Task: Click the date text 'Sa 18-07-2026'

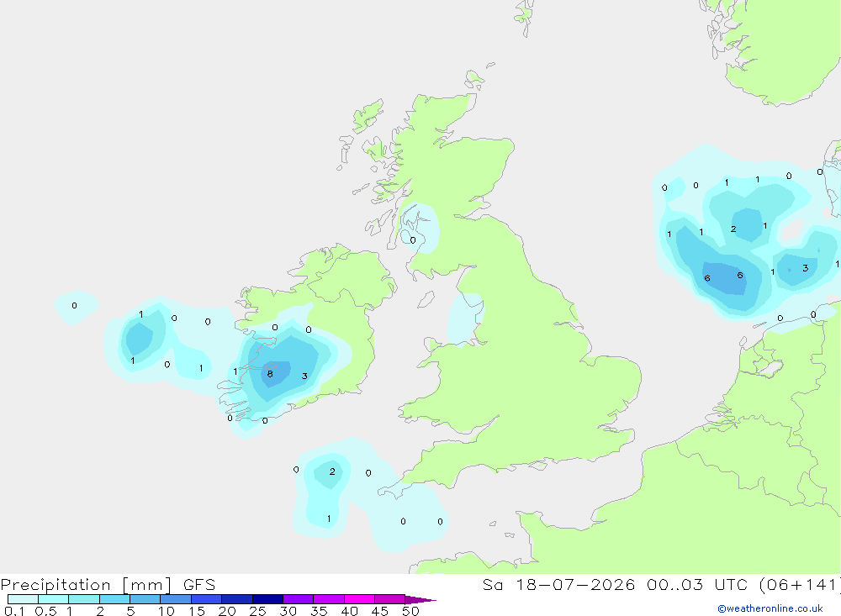Action: [x=558, y=585]
